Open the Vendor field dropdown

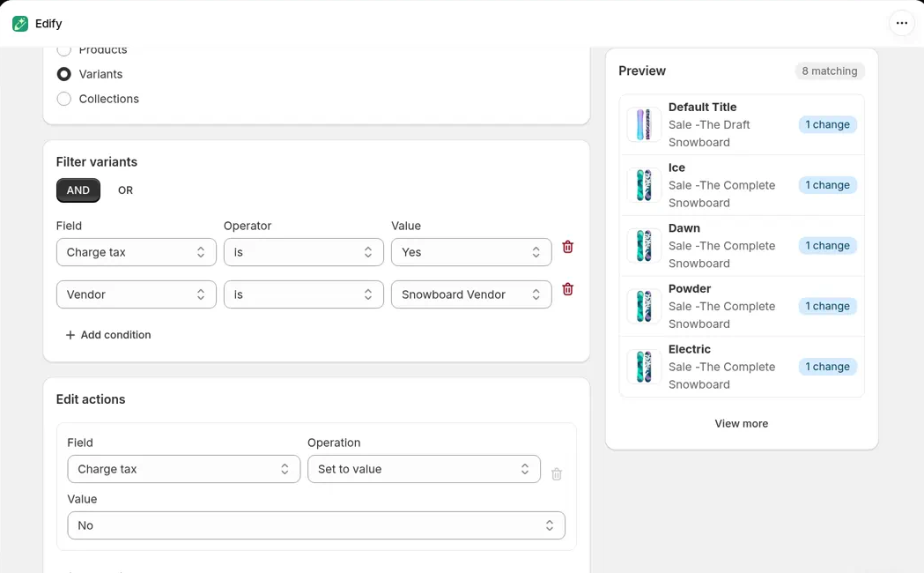[x=137, y=294]
